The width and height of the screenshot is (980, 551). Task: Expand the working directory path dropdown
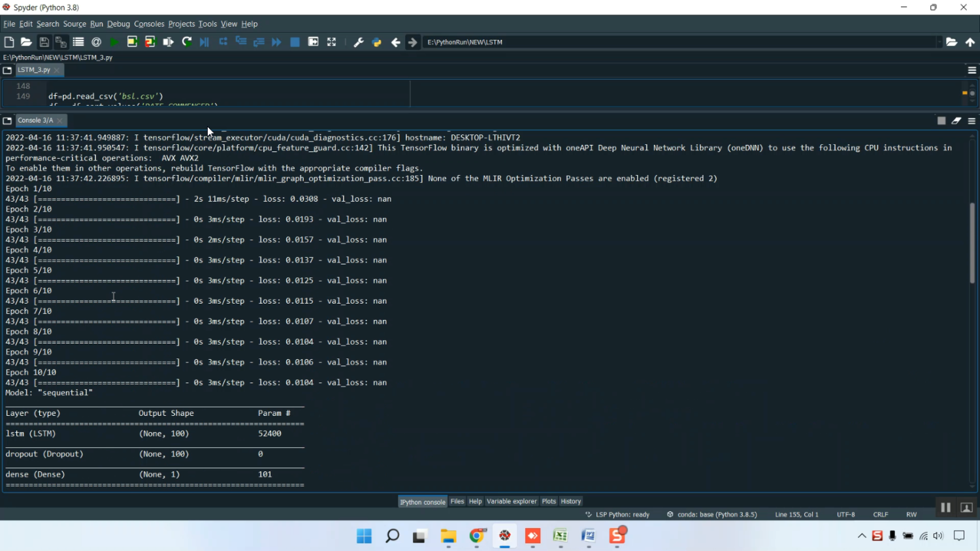click(x=939, y=42)
